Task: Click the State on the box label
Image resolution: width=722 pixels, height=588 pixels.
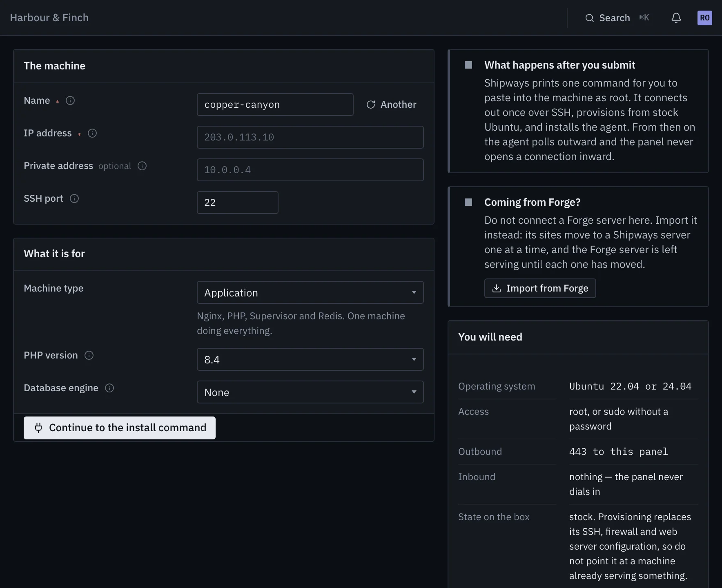Action: click(494, 517)
